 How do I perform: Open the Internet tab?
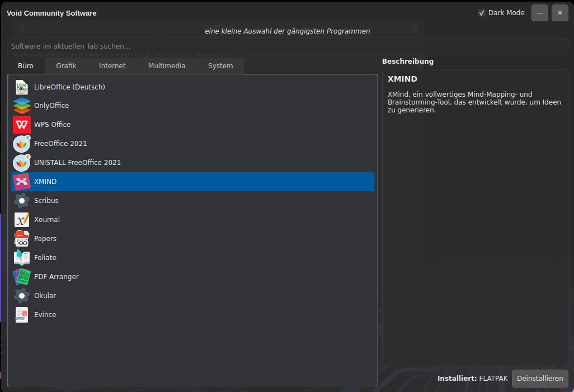coord(112,66)
